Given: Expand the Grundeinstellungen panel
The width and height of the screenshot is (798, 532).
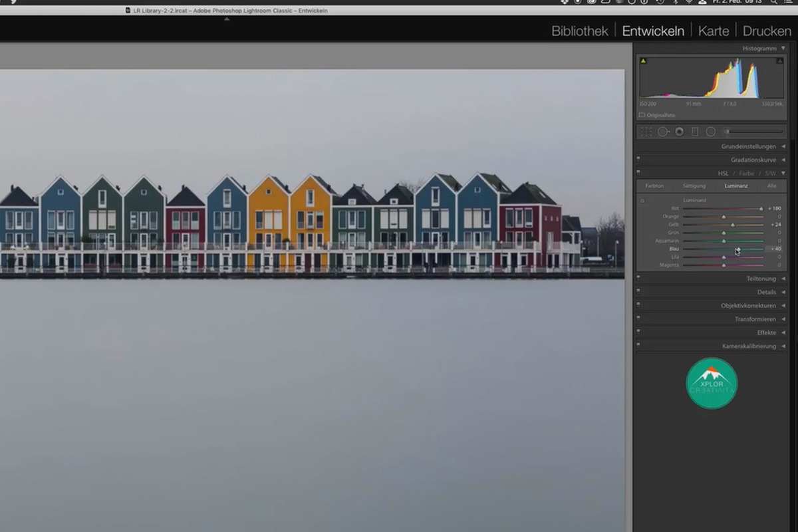Looking at the screenshot, I should coord(749,146).
